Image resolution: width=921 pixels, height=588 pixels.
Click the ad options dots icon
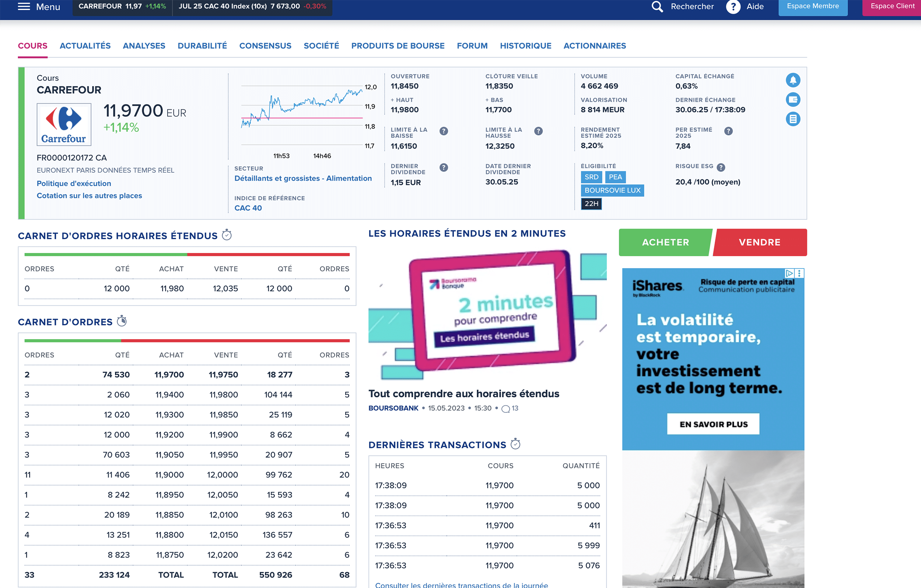(799, 273)
